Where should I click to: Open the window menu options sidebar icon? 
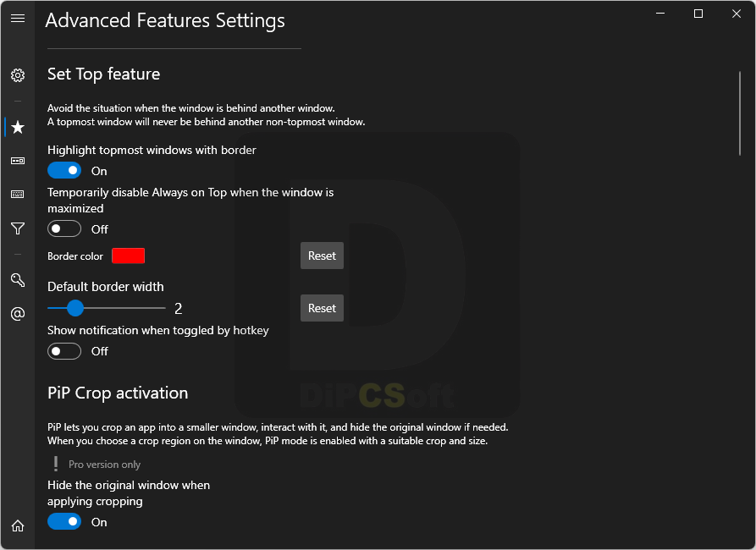[18, 161]
